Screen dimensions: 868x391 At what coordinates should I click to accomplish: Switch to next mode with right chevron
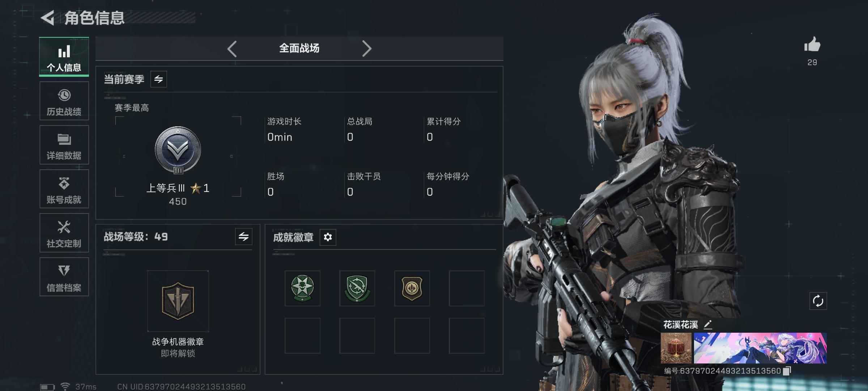367,49
